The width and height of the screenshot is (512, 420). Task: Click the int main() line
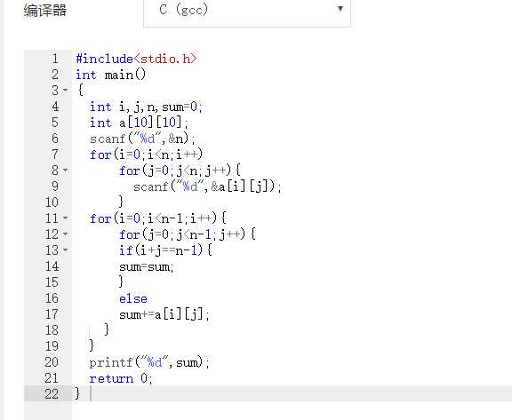pyautogui.click(x=110, y=75)
